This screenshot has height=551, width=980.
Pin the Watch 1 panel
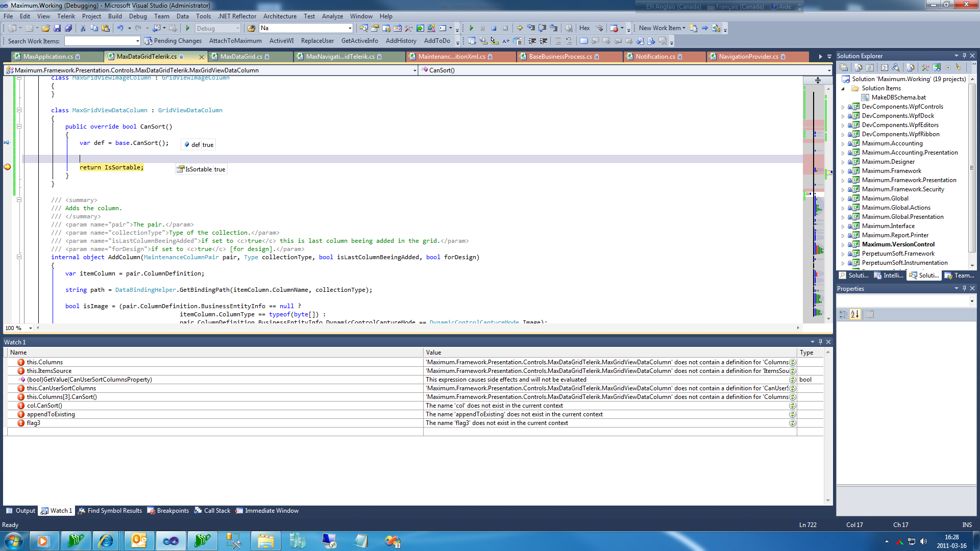tap(820, 342)
